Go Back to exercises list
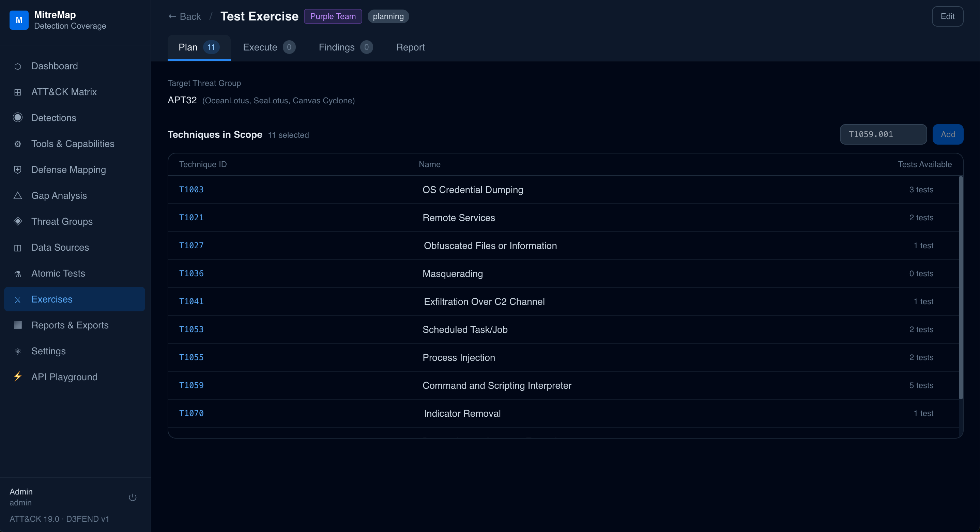This screenshot has height=532, width=980. click(x=184, y=16)
